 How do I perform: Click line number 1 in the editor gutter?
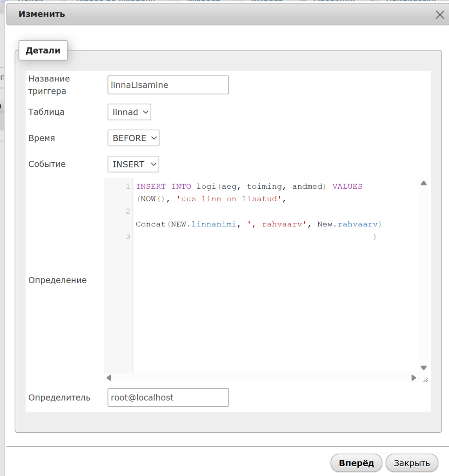coord(128,186)
